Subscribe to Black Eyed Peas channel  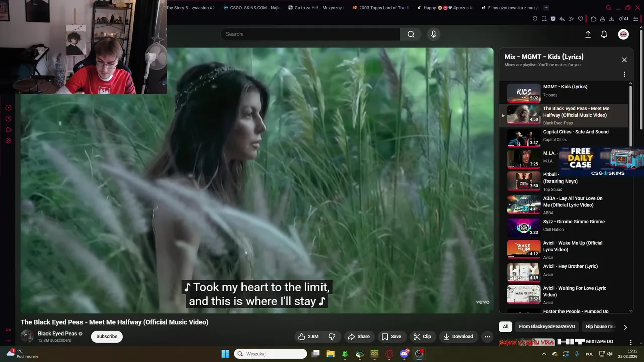[x=107, y=337]
